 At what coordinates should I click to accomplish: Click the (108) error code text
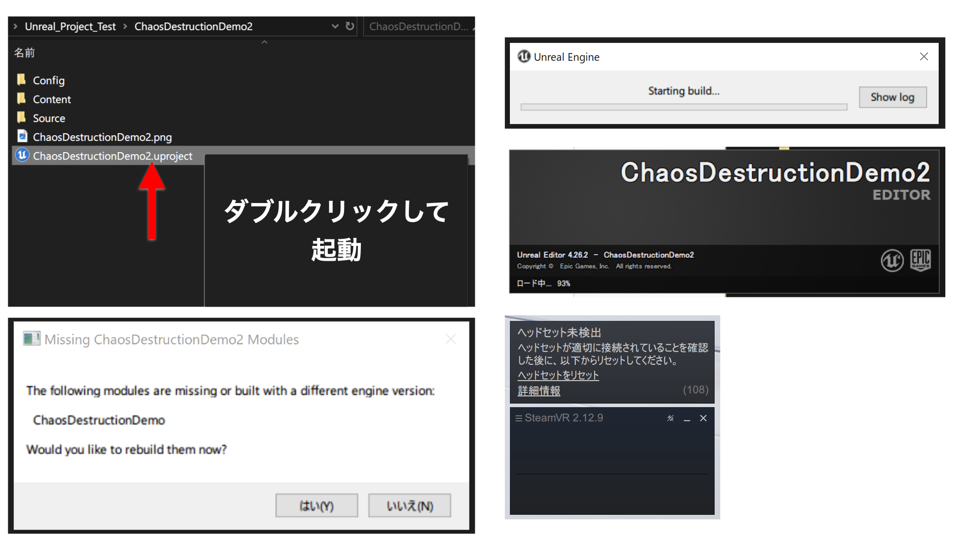[696, 390]
